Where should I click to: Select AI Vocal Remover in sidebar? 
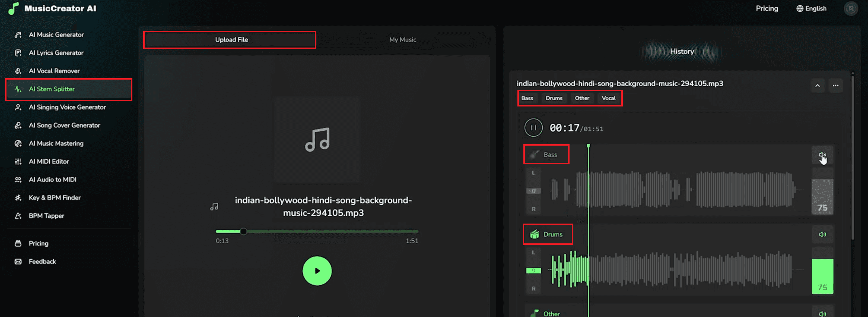[x=54, y=71]
